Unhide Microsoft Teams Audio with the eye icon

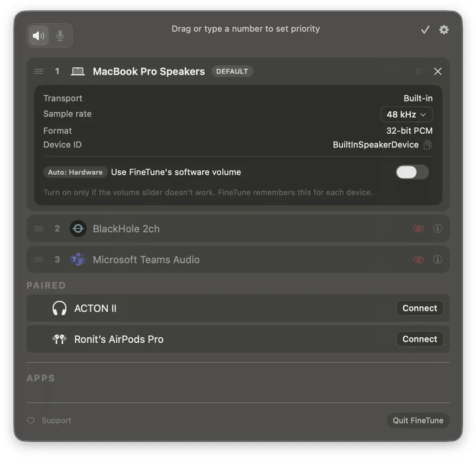tap(419, 259)
